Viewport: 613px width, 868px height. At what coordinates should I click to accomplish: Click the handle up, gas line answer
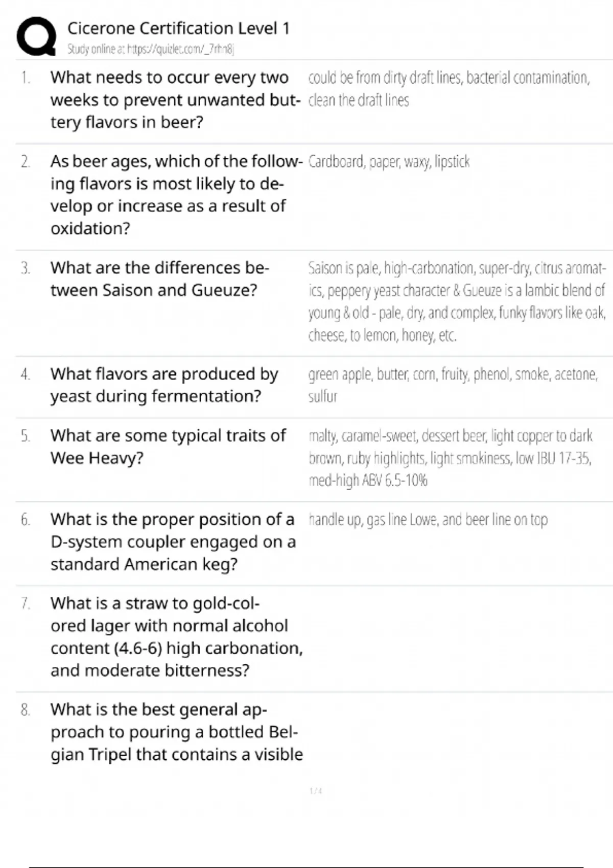tap(428, 520)
